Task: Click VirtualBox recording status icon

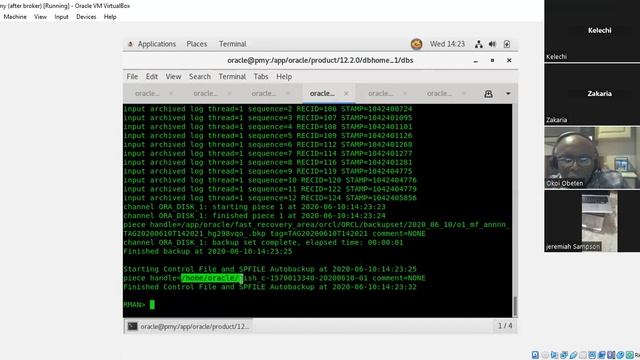Action: pos(602,355)
